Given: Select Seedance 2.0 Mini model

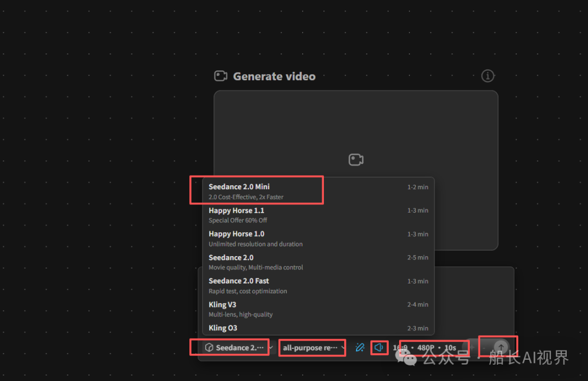Looking at the screenshot, I should pyautogui.click(x=318, y=191).
